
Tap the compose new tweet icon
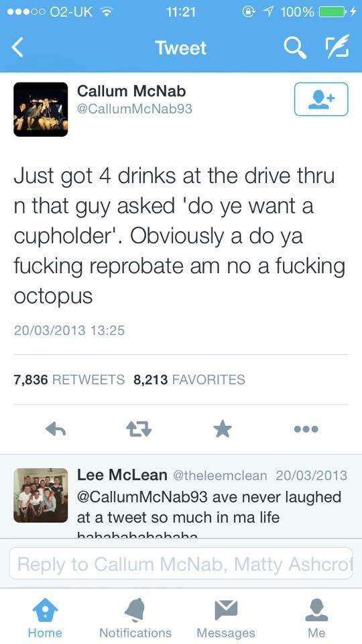[337, 47]
